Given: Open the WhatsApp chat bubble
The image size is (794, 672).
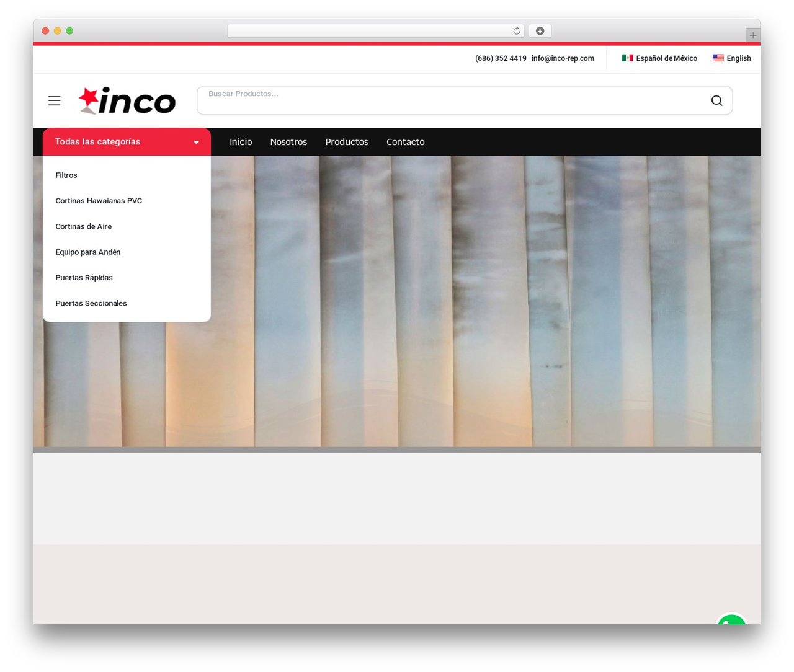Looking at the screenshot, I should click(731, 618).
